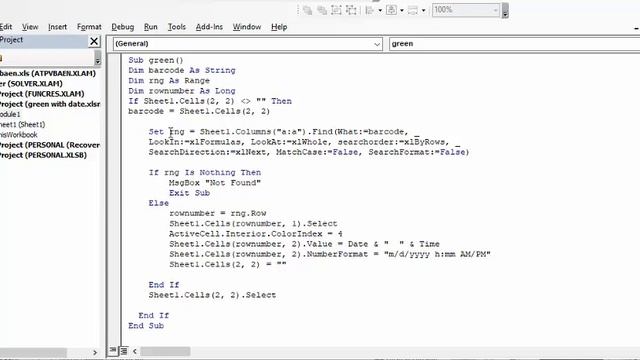Click the Center controls toolbar icon
This screenshot has height=360, width=640.
point(391,10)
